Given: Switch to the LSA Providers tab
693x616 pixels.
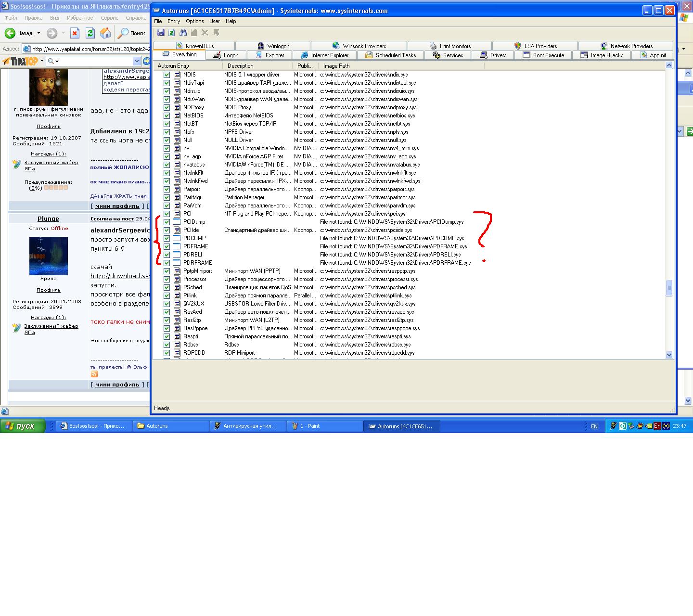Looking at the screenshot, I should pos(535,46).
